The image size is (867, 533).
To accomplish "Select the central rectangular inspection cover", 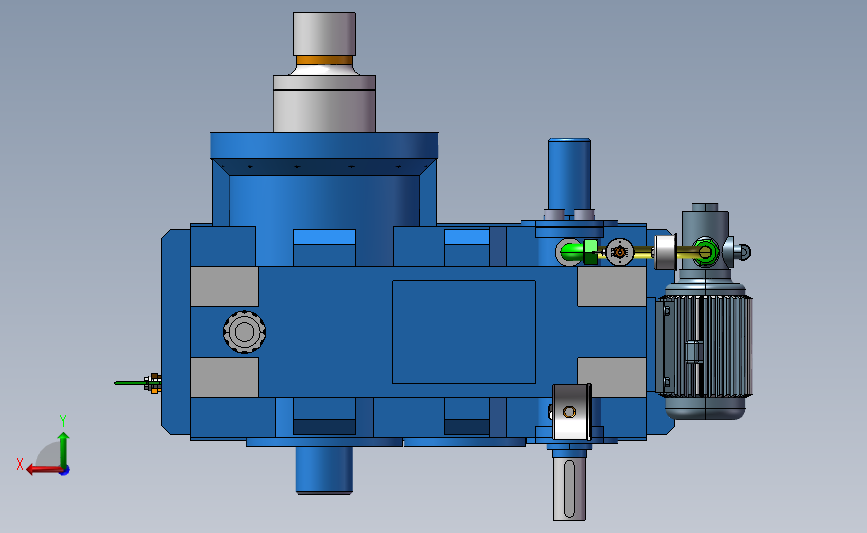I will coord(464,332).
